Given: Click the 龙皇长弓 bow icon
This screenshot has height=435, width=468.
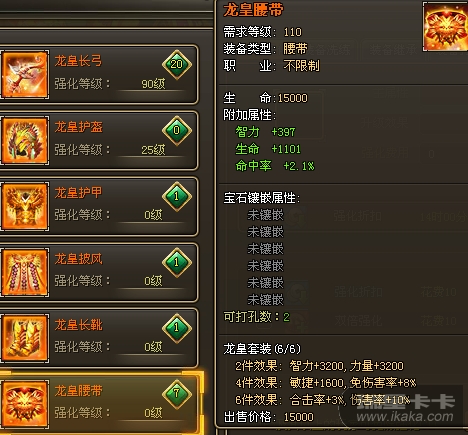Looking at the screenshot, I should [x=25, y=74].
